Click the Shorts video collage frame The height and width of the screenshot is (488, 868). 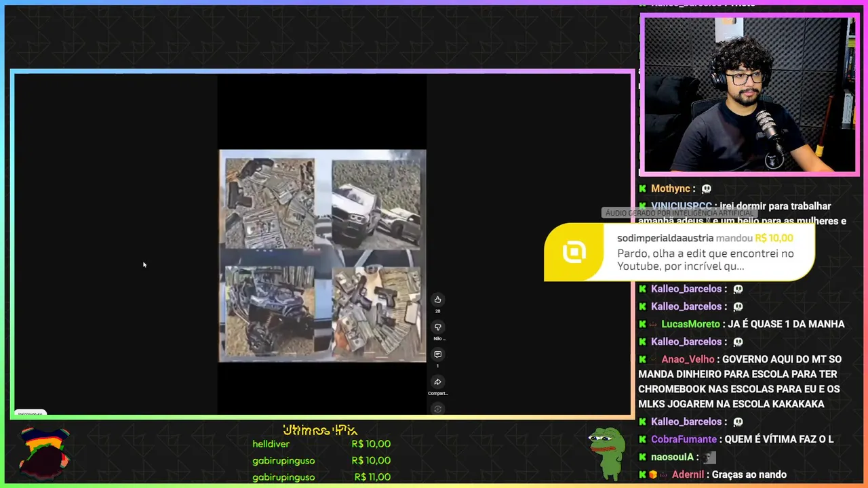323,256
